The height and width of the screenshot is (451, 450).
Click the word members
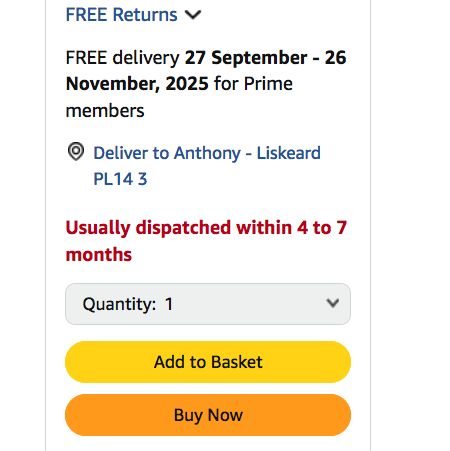click(105, 111)
